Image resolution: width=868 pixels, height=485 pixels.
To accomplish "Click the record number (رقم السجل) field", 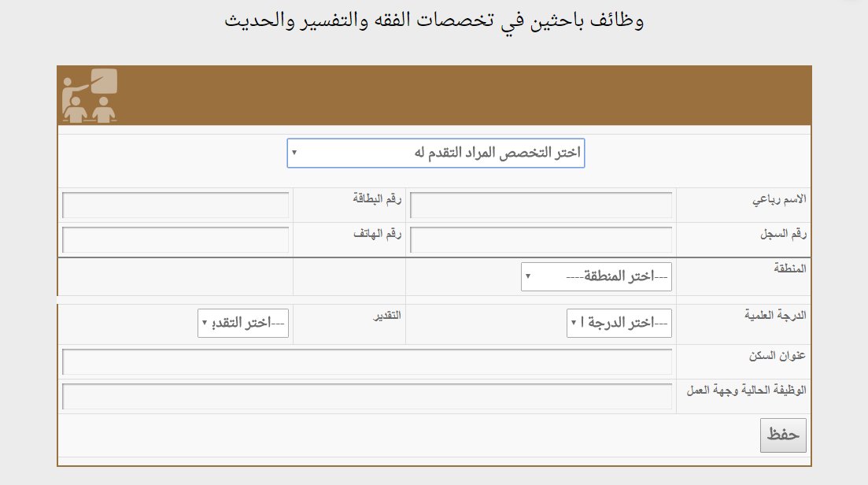I will [x=541, y=239].
